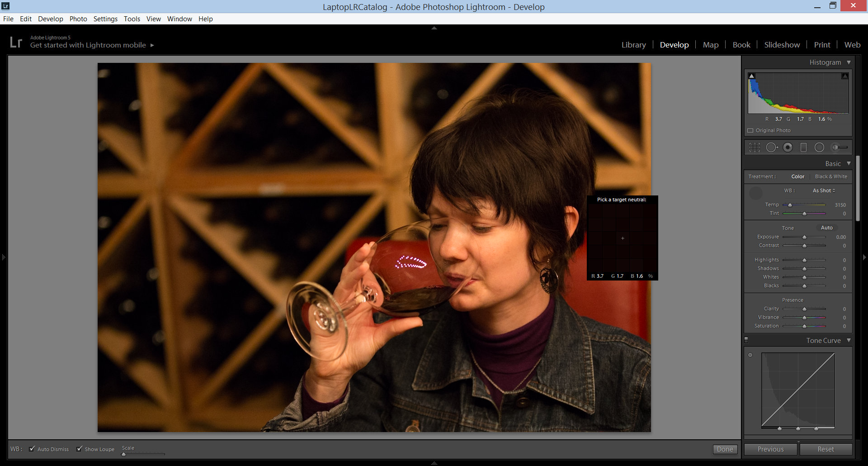Open the Edit menu
868x466 pixels.
click(x=26, y=19)
